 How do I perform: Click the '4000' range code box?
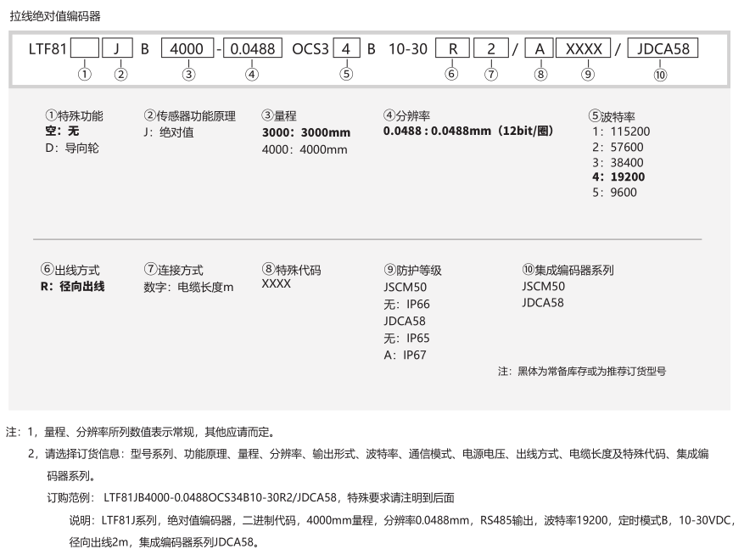pos(187,48)
